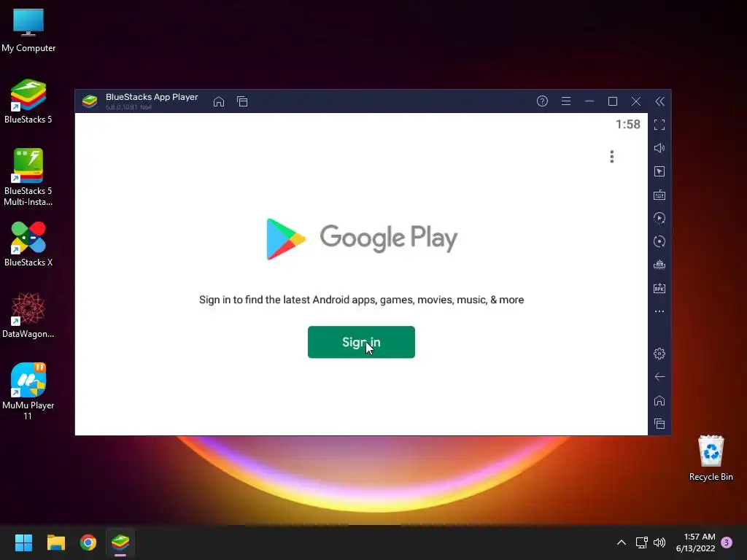747x560 pixels.
Task: Toggle BlueStacks fullscreen mode
Action: coord(659,125)
